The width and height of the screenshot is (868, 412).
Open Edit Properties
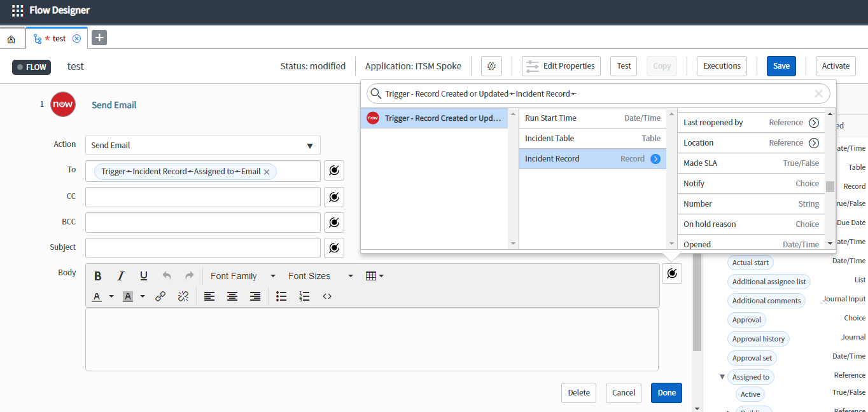click(561, 66)
